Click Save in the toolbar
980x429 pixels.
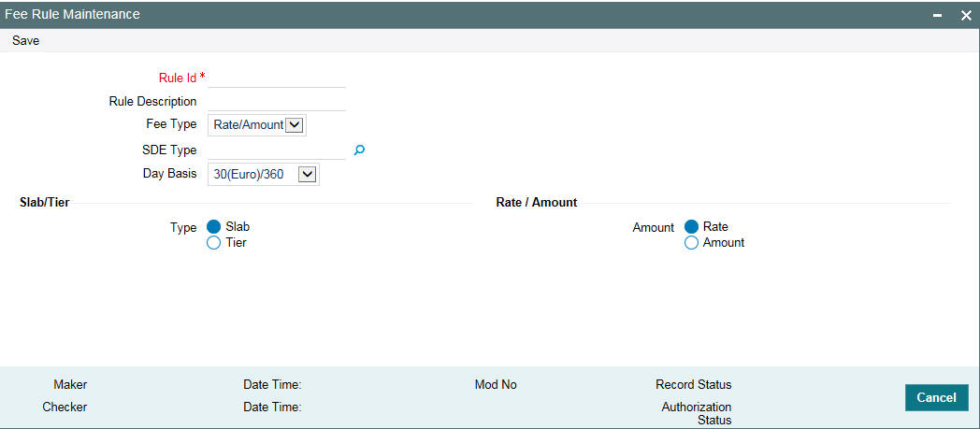point(25,40)
